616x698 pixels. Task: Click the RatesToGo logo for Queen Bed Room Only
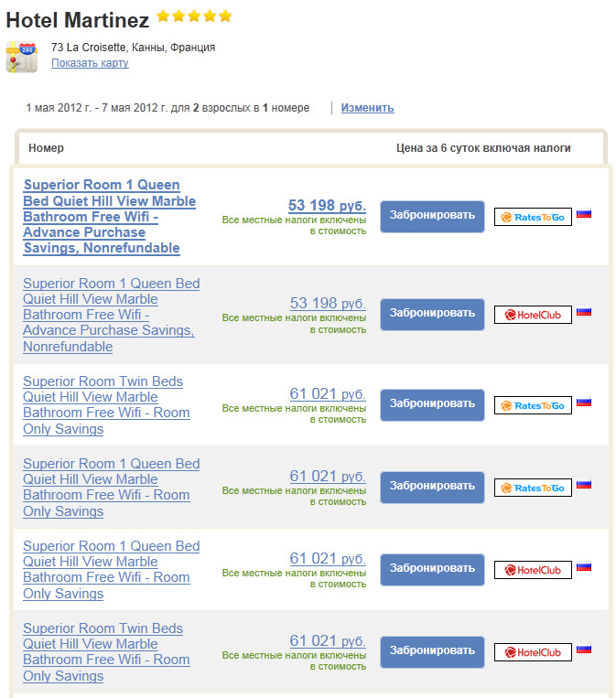click(x=533, y=488)
